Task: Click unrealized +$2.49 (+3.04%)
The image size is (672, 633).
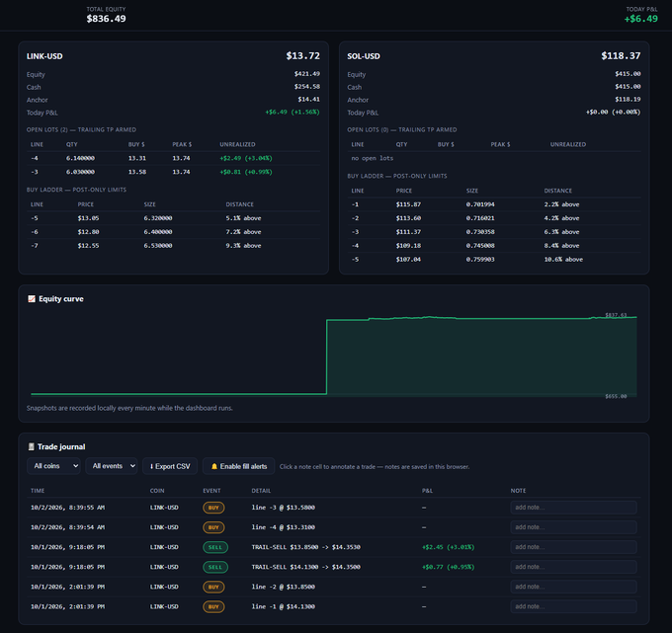Action: [246, 158]
